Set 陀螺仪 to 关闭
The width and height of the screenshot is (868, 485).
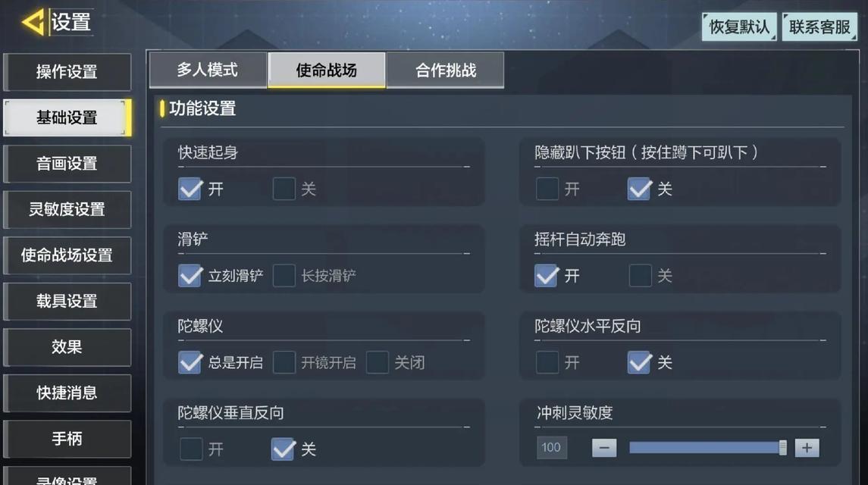click(377, 362)
